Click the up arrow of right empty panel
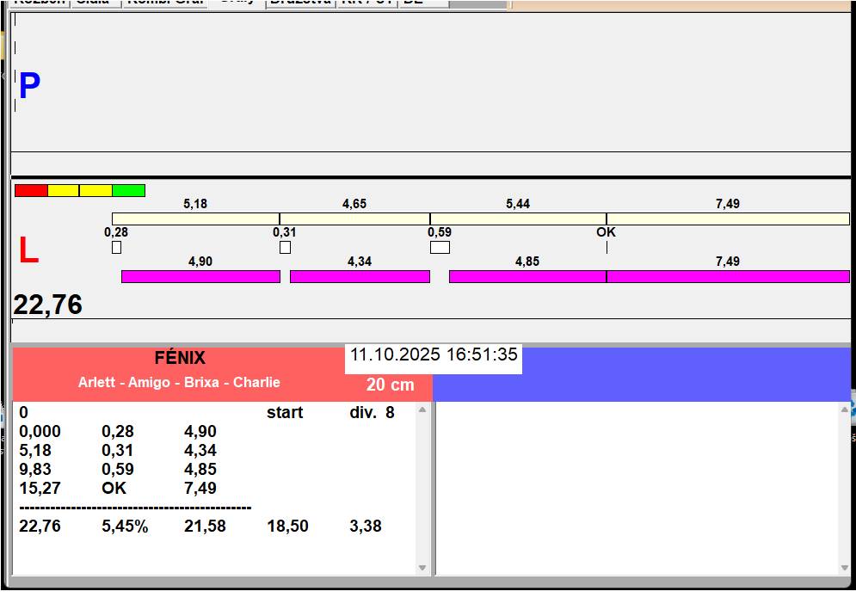The height and width of the screenshot is (616, 856). tap(843, 410)
